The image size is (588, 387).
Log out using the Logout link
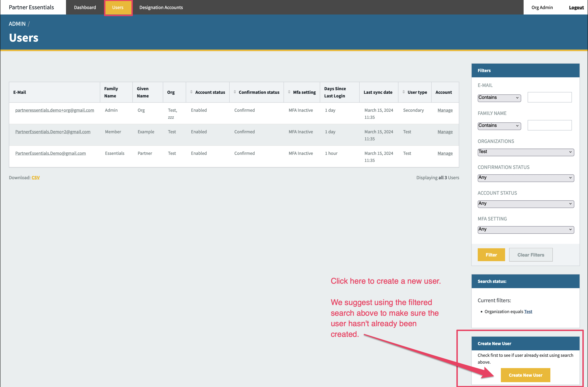click(x=576, y=7)
